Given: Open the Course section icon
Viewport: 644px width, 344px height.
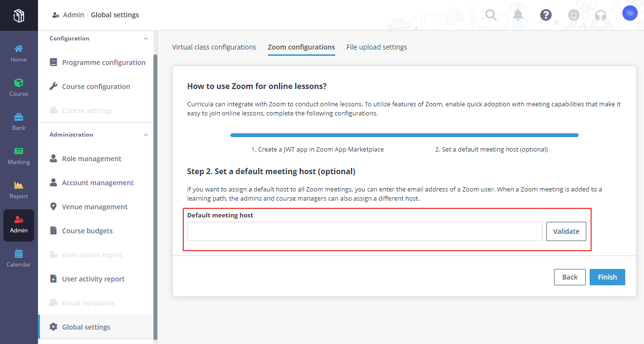Looking at the screenshot, I should tap(19, 82).
